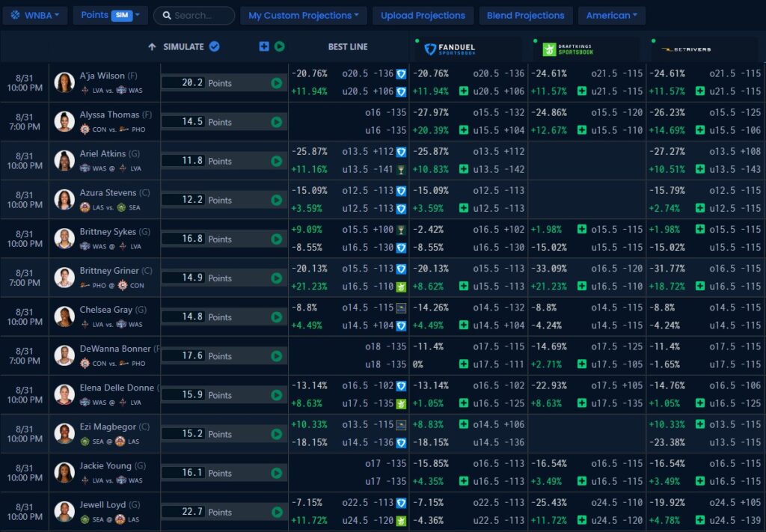
Task: Add Chelsea Gray FanDuel u14.5 +104 bet
Action: click(x=464, y=325)
